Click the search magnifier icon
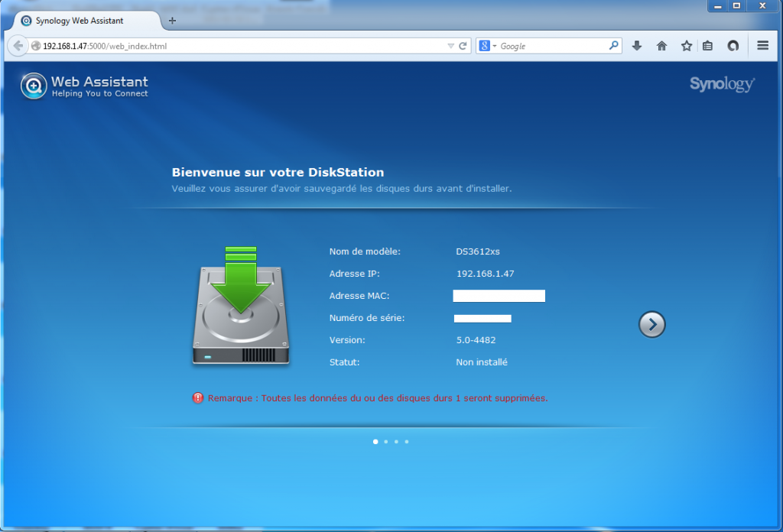This screenshot has height=532, width=783. pyautogui.click(x=614, y=46)
